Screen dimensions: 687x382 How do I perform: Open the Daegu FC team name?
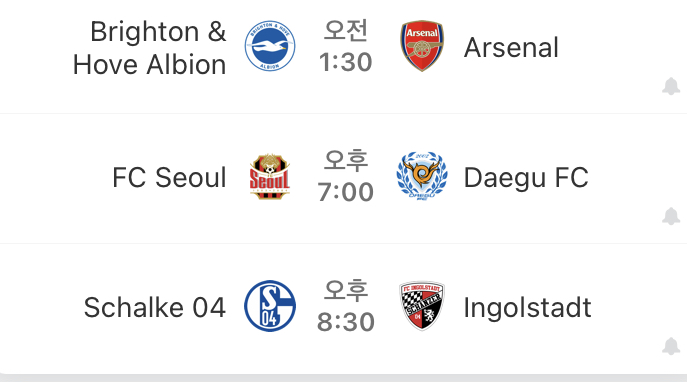(x=526, y=178)
